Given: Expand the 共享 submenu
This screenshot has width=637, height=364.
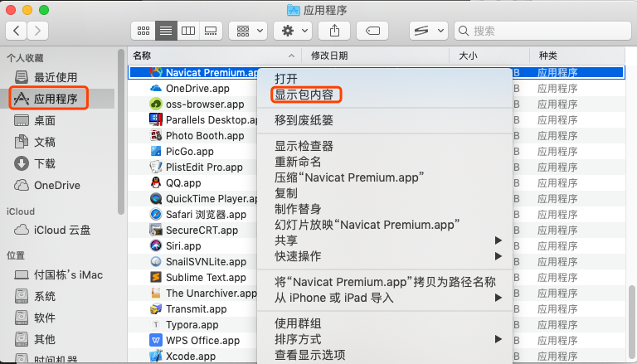Looking at the screenshot, I should tap(385, 240).
